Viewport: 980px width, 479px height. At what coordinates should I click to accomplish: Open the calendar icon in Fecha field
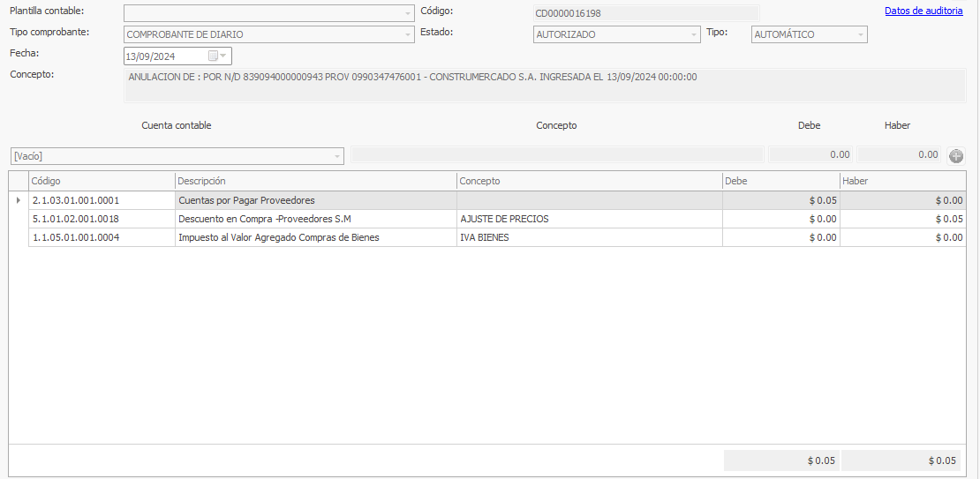[x=213, y=56]
